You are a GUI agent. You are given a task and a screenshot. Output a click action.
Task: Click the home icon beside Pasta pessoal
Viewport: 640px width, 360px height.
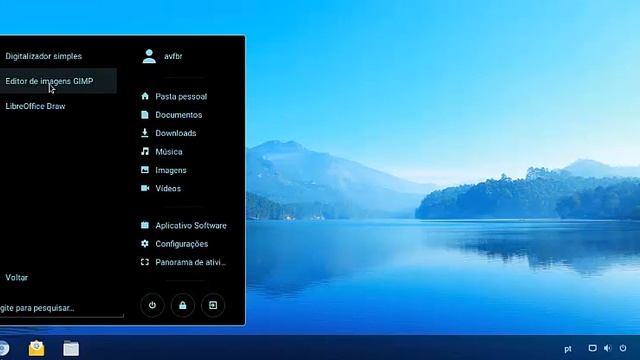pyautogui.click(x=145, y=96)
